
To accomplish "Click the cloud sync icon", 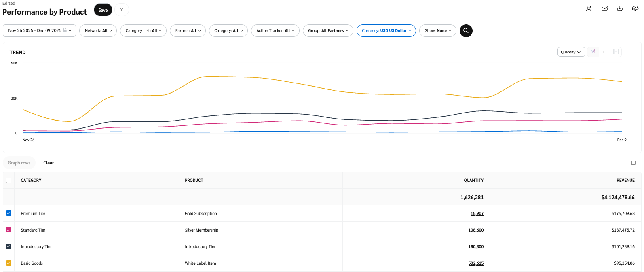I will coord(635,8).
